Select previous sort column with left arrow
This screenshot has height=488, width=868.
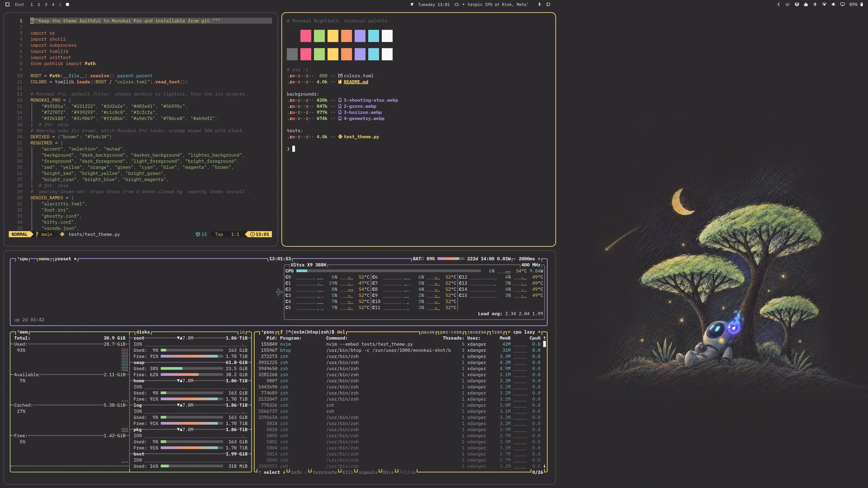[509, 332]
